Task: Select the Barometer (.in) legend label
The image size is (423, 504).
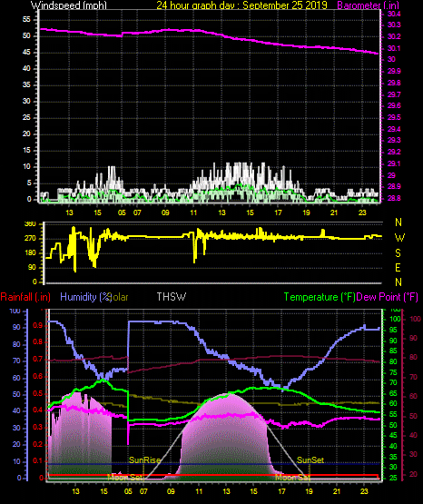Action: (368, 5)
